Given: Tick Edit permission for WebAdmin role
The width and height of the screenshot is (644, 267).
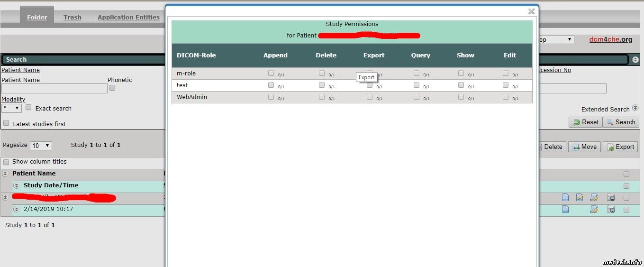Looking at the screenshot, I should click(x=506, y=97).
